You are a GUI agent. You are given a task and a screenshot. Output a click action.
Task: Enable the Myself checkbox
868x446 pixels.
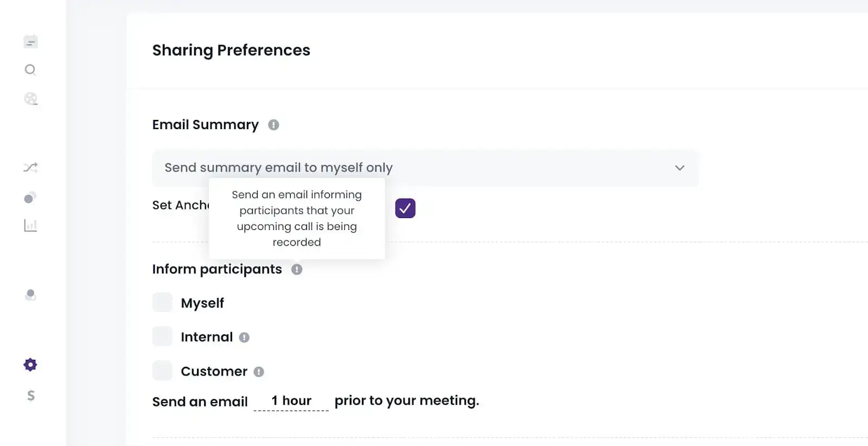162,302
